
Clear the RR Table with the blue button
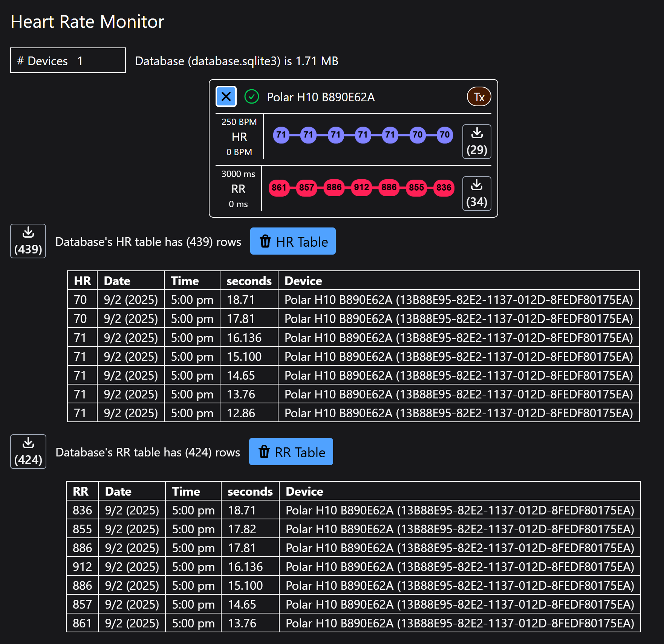click(291, 452)
